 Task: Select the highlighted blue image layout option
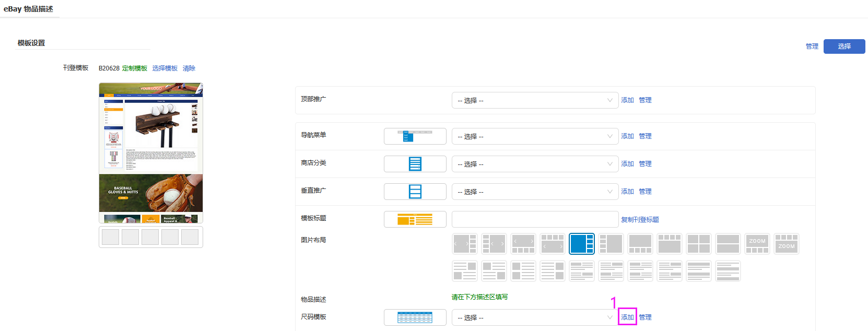pyautogui.click(x=581, y=244)
